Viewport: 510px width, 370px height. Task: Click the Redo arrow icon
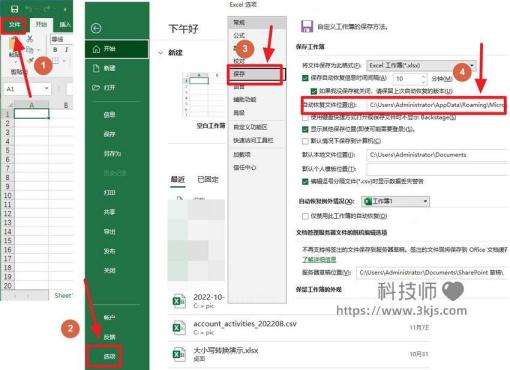point(47,9)
